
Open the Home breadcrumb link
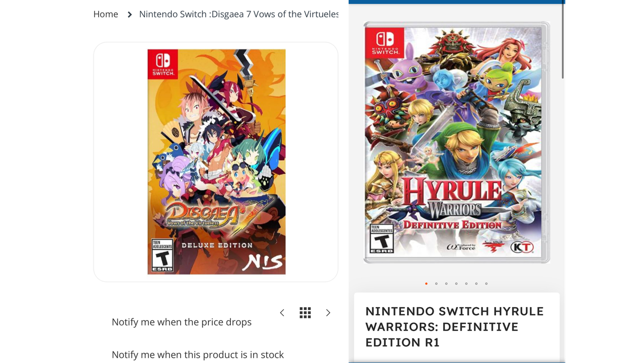[106, 14]
